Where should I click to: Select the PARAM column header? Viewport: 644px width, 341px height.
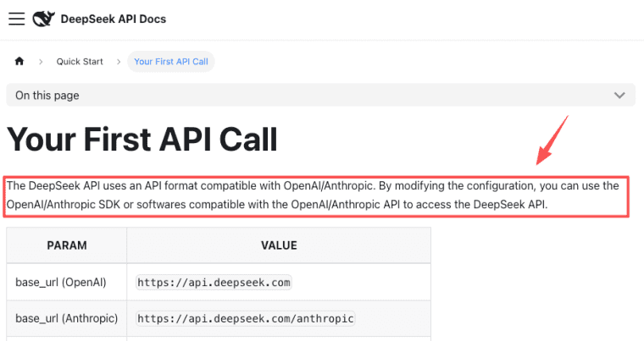tap(67, 245)
